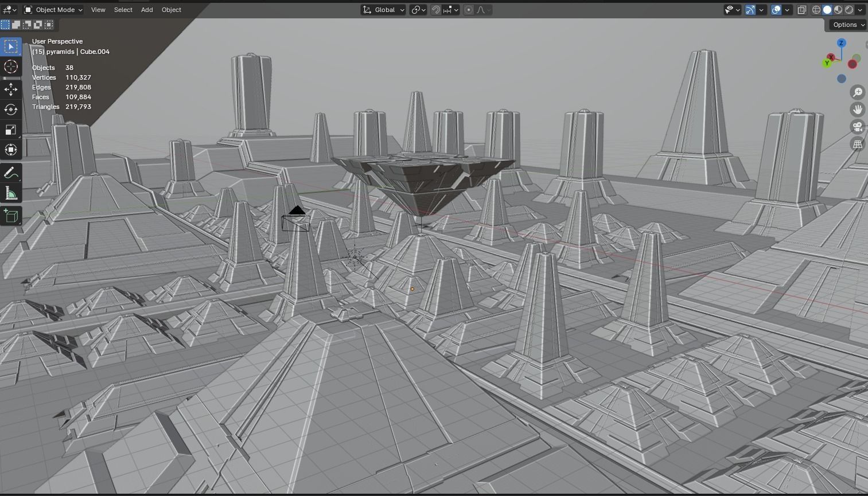Activate the Rotate tool
868x496 pixels.
pyautogui.click(x=11, y=109)
